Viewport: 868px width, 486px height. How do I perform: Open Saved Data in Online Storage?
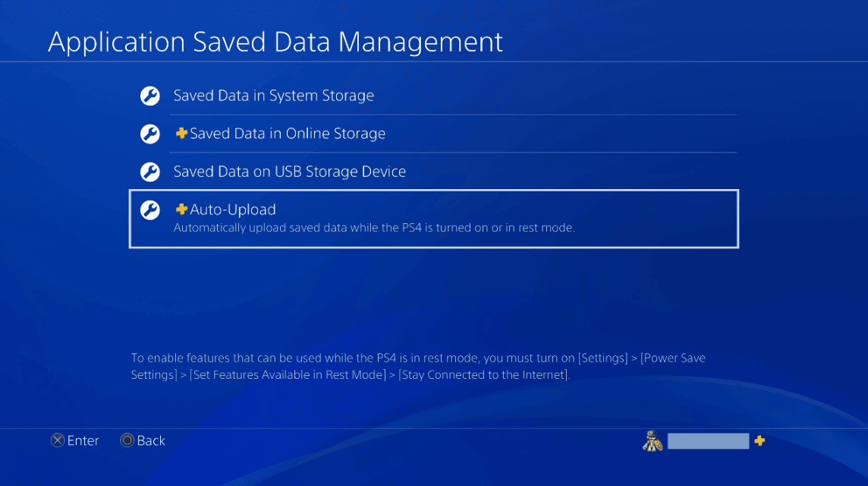tap(288, 134)
